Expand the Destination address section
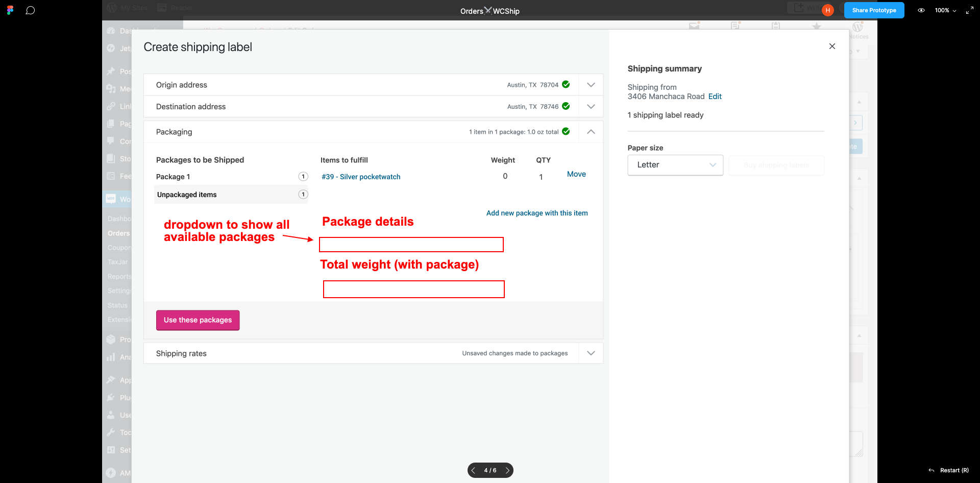 [591, 107]
